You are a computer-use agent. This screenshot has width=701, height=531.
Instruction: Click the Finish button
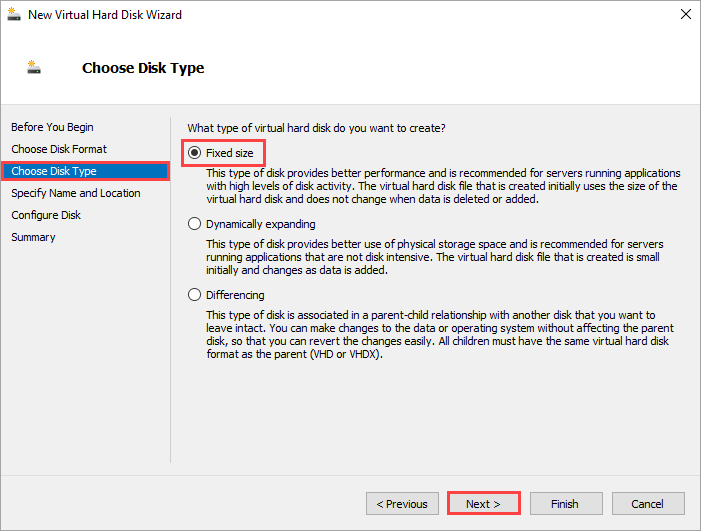[x=566, y=504]
